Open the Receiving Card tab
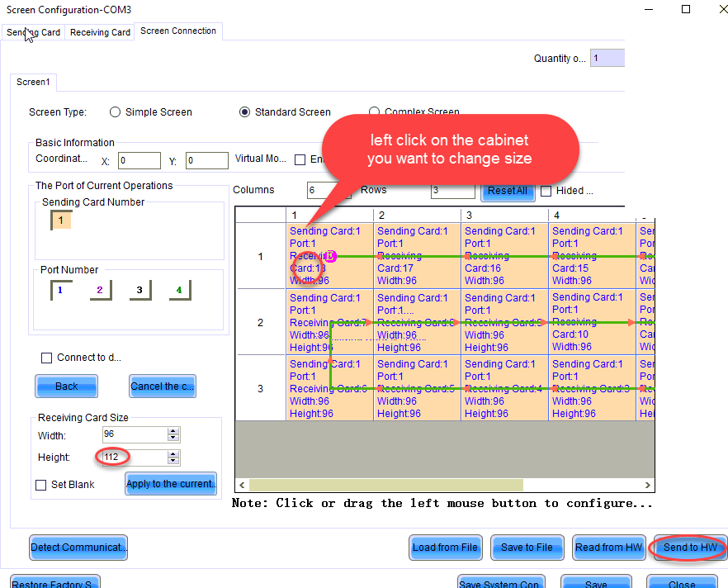The height and width of the screenshot is (588, 728). click(x=99, y=32)
